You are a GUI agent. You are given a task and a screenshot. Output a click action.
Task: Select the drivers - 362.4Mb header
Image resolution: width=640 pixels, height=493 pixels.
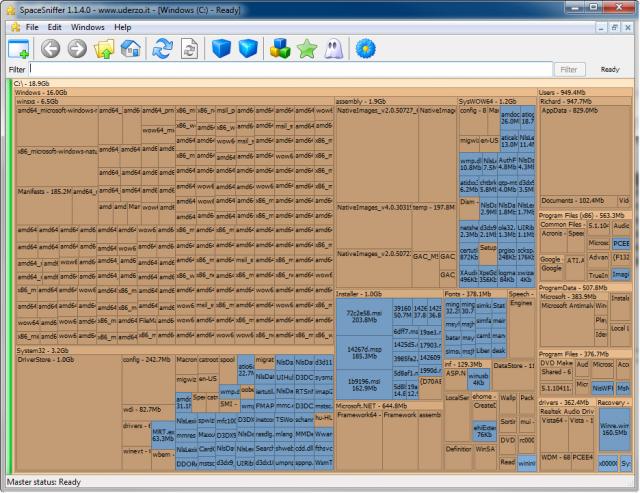(x=567, y=403)
